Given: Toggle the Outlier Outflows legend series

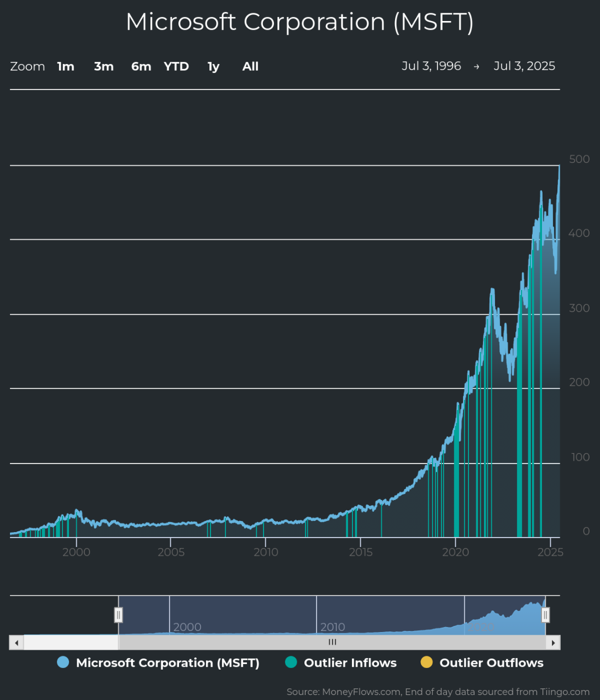Looking at the screenshot, I should coord(482,662).
